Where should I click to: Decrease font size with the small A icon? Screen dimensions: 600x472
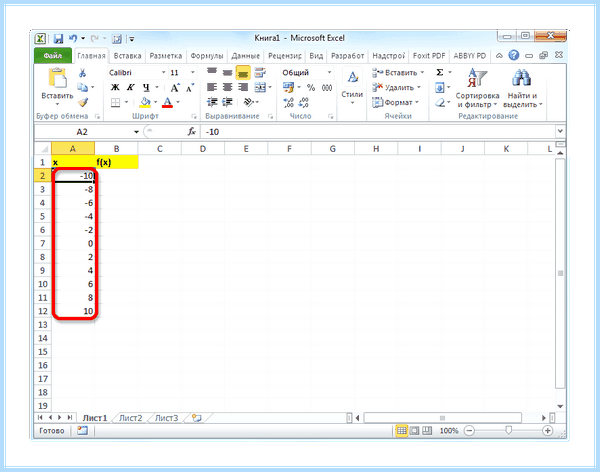click(x=190, y=88)
